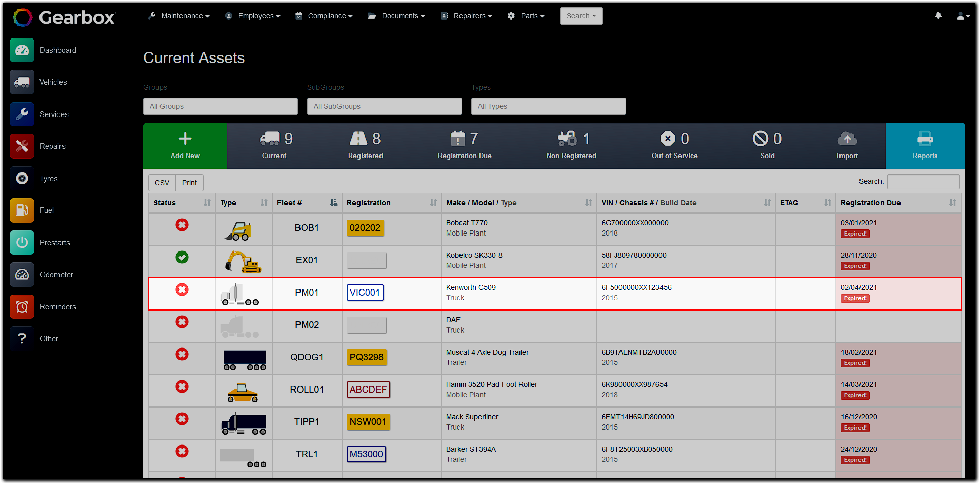Click registration plate PQ3298
Viewport: 980px width, 484px height.
click(367, 357)
